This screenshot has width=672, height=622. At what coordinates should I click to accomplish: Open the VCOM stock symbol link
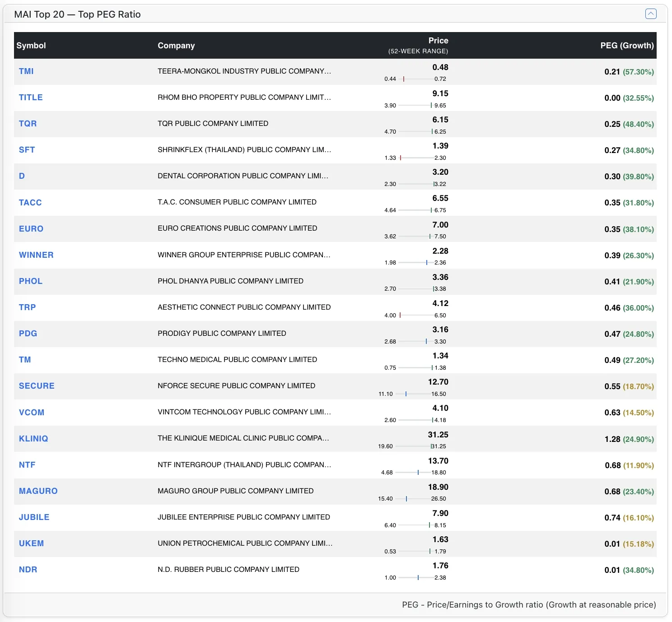32,413
